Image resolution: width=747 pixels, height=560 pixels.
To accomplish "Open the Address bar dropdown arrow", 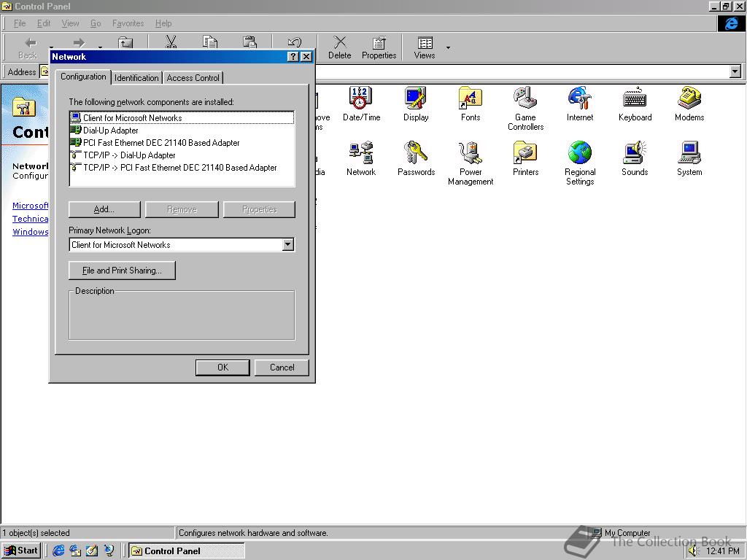I will [x=735, y=72].
